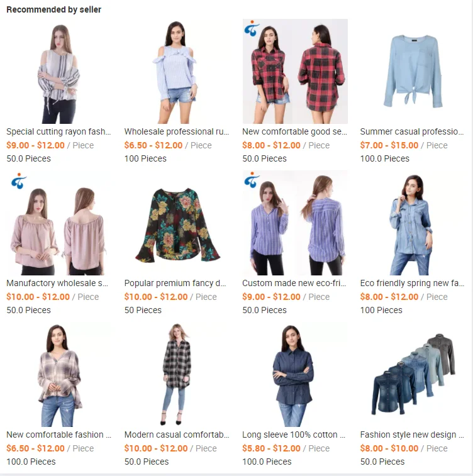Open 'Eco friendly spring new fa...' listing
This screenshot has height=476, width=473.
click(412, 283)
